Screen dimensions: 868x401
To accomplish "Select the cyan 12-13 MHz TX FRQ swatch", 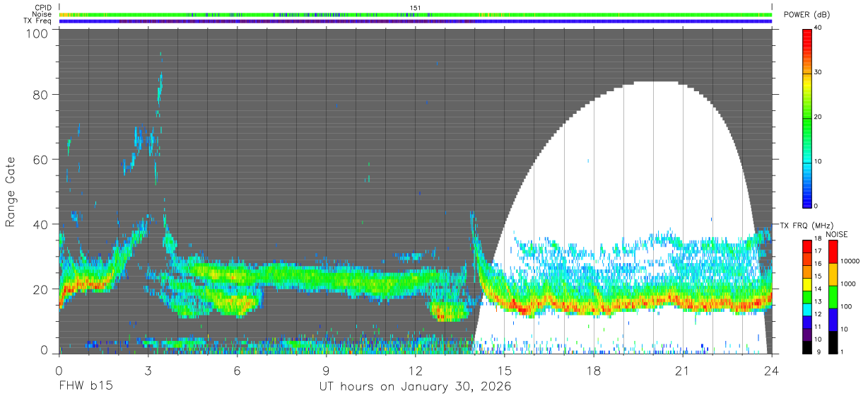I will pyautogui.click(x=807, y=310).
